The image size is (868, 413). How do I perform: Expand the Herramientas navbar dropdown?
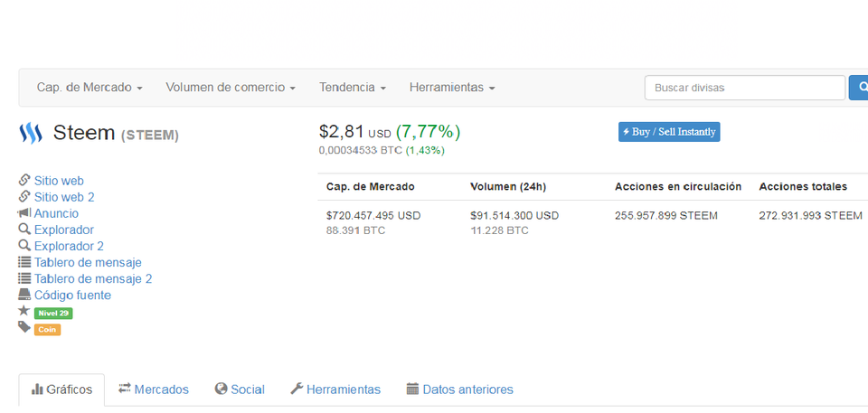tap(452, 88)
